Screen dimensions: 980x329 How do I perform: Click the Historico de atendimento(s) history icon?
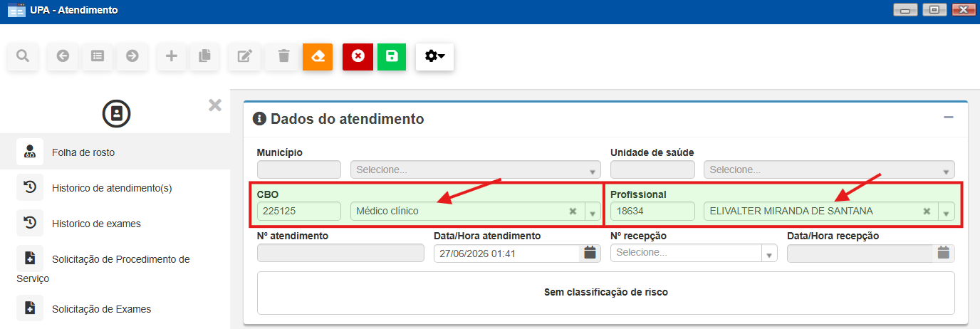30,187
